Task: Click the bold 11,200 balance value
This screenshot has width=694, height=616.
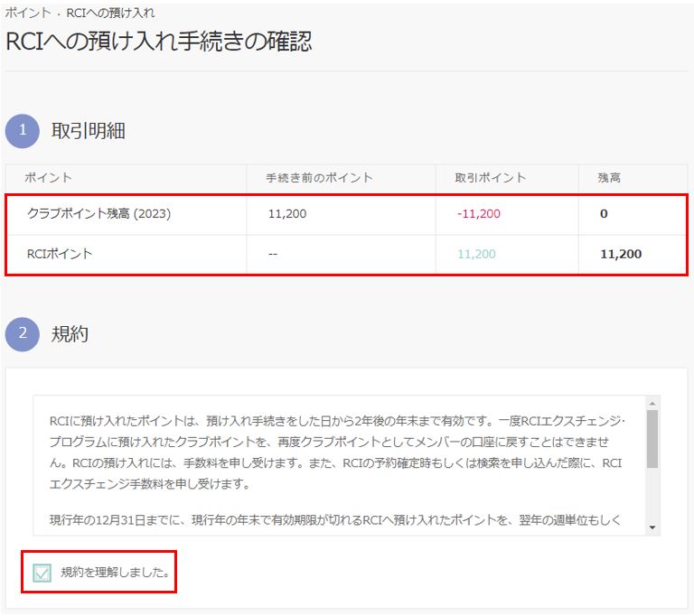Action: coord(621,254)
